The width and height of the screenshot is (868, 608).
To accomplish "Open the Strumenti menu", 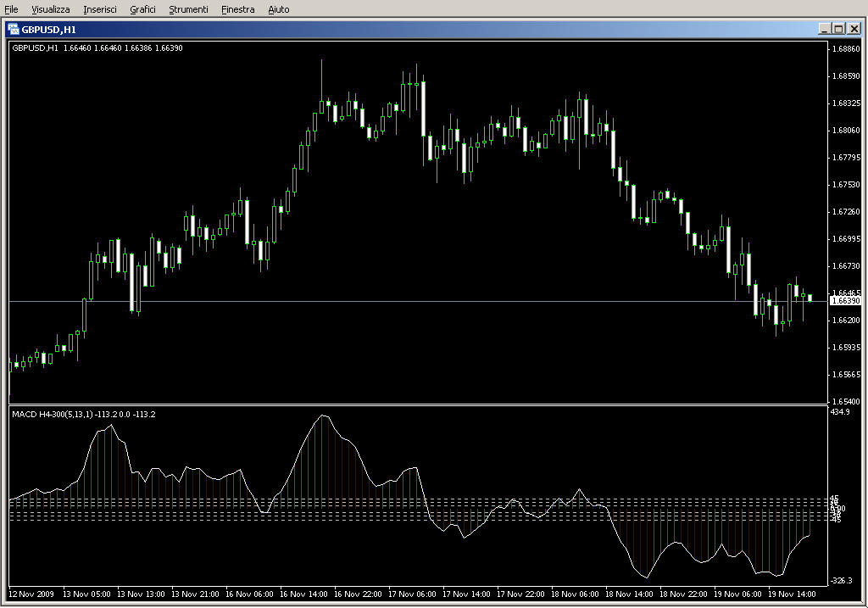I will point(188,9).
